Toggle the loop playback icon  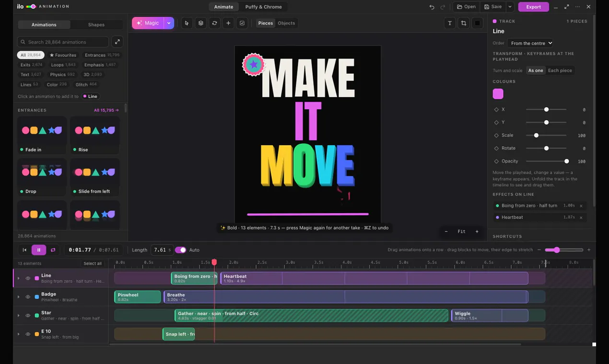point(53,250)
